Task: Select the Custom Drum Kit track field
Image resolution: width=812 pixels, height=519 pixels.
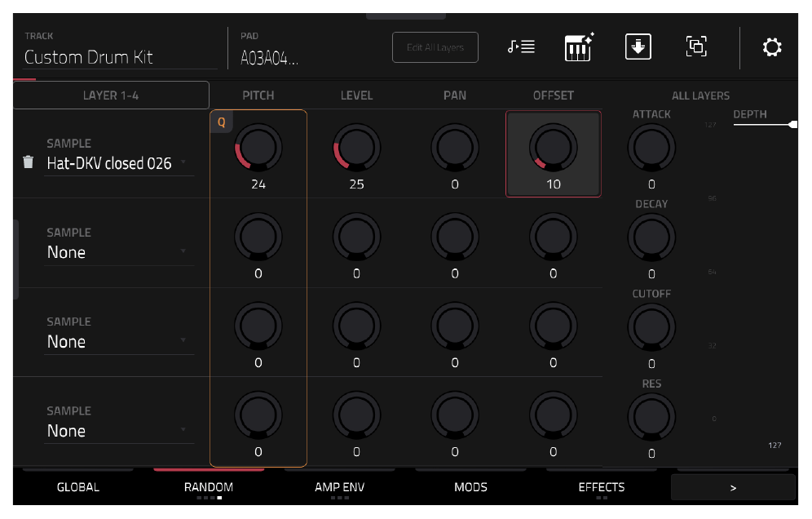Action: coord(120,57)
